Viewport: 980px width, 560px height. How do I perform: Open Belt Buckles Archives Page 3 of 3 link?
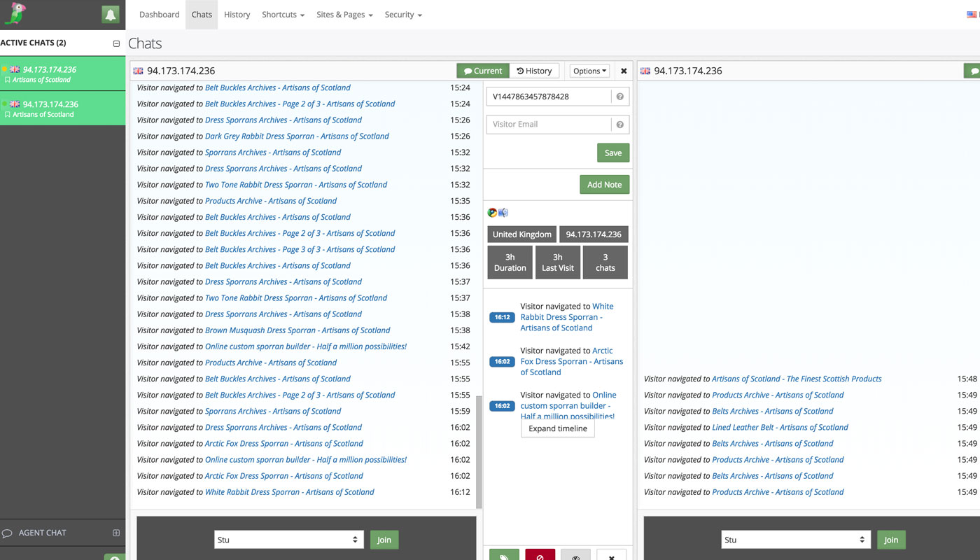[x=300, y=249]
